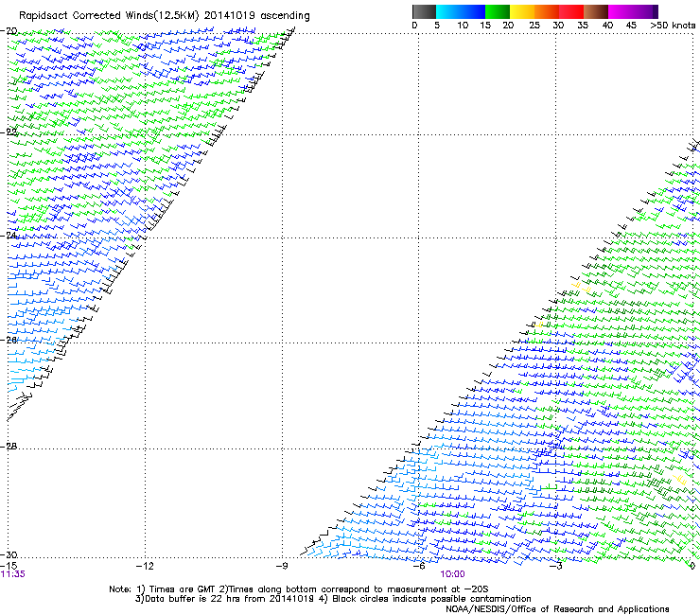Click the '-28' latitude axis label
700x615 pixels.
9,447
